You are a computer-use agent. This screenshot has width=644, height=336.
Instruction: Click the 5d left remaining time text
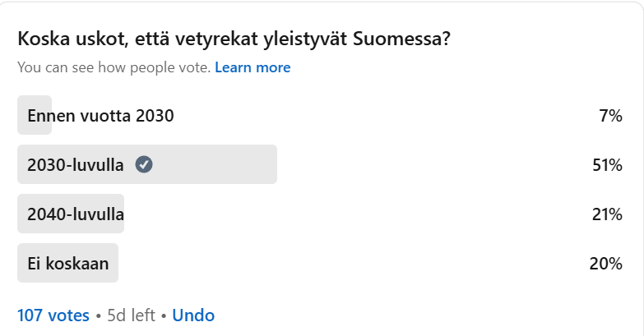(x=131, y=315)
